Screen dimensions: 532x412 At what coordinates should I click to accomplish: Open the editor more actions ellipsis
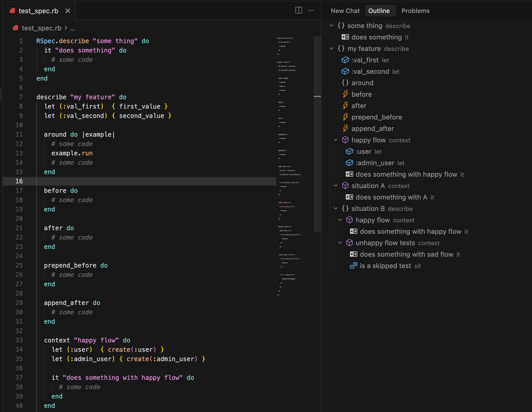(x=311, y=10)
